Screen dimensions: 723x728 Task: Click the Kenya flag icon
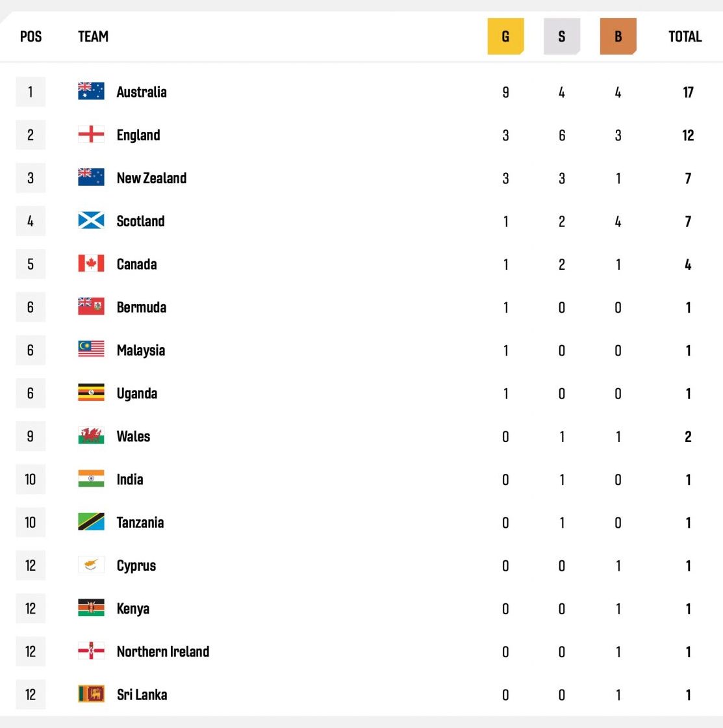tap(91, 608)
